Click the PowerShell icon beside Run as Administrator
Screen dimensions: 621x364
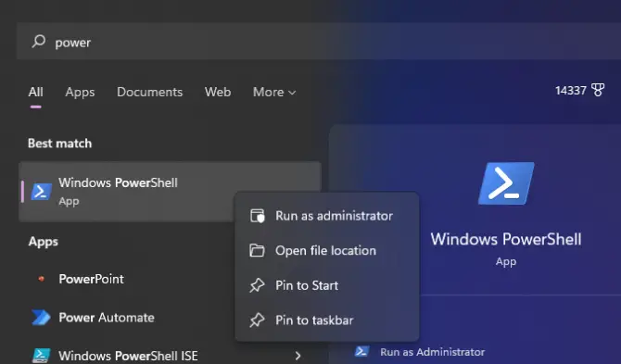[x=361, y=351]
